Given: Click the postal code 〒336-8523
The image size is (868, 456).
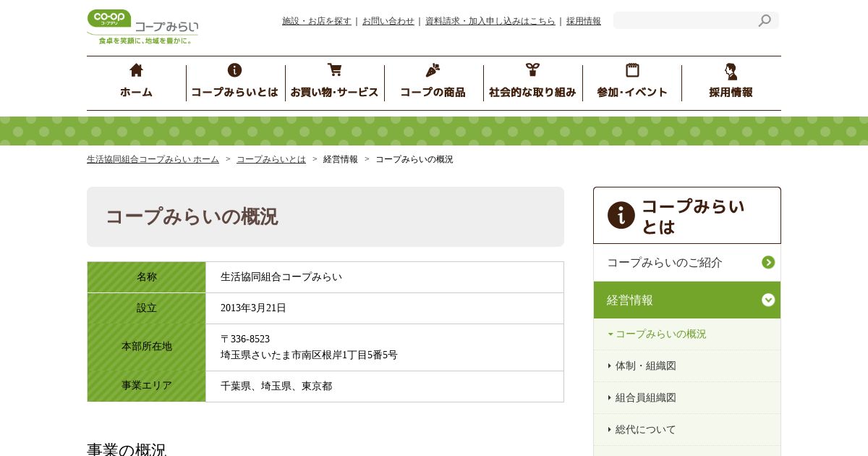Looking at the screenshot, I should (x=245, y=339).
